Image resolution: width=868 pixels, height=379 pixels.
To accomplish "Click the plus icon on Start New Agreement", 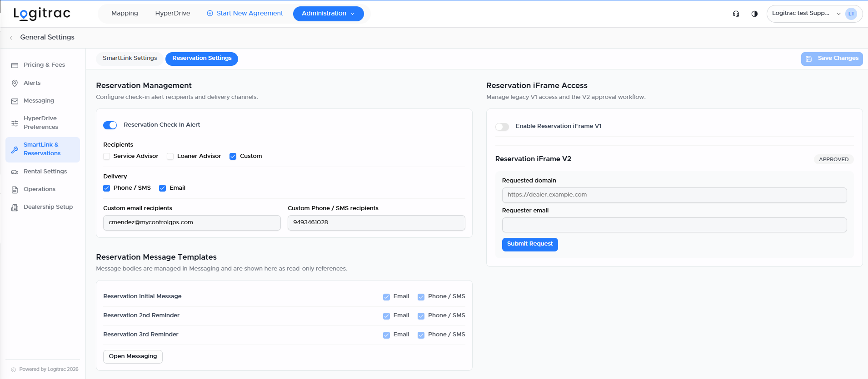I will tap(210, 14).
